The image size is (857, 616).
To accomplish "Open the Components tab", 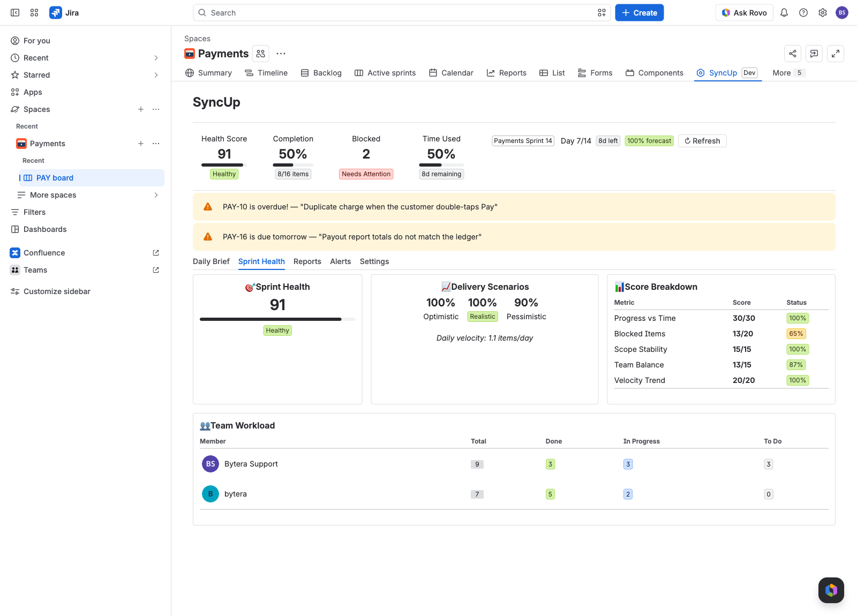I will tap(654, 73).
